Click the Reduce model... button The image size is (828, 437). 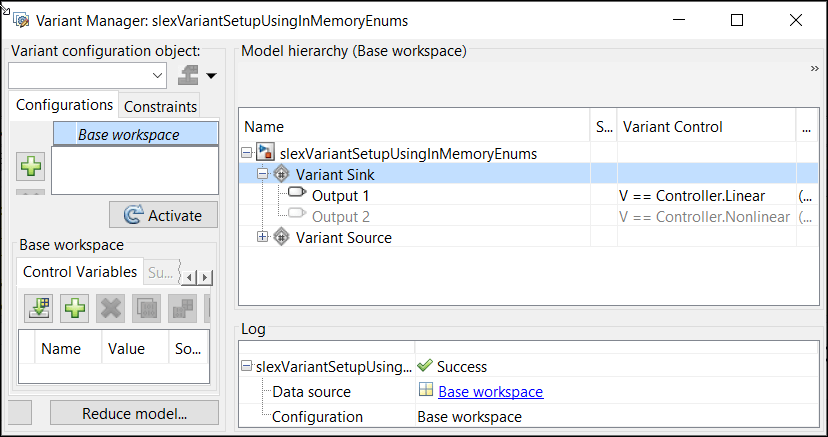[x=135, y=414]
